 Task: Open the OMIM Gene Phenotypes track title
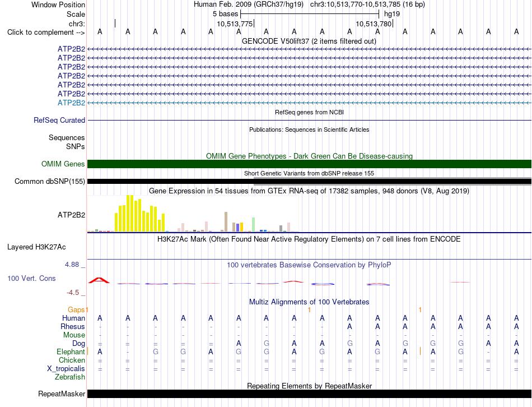point(309,156)
